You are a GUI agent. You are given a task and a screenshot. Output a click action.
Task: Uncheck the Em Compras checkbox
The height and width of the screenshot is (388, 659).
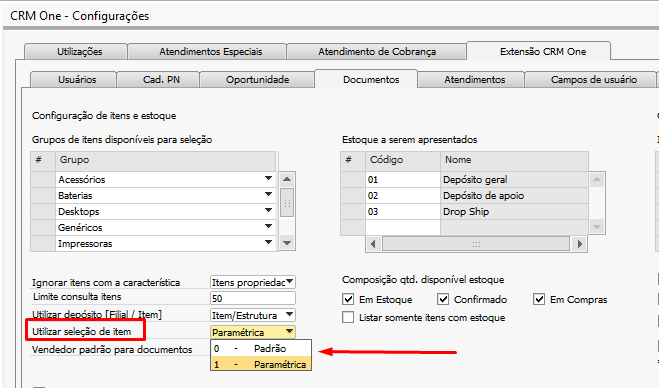[x=539, y=299]
